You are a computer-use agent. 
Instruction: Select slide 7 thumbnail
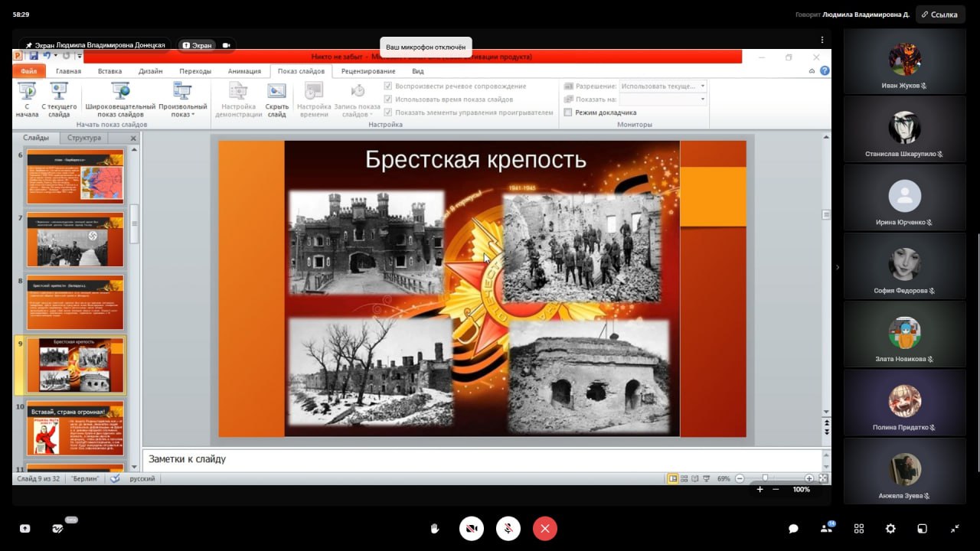click(x=75, y=240)
